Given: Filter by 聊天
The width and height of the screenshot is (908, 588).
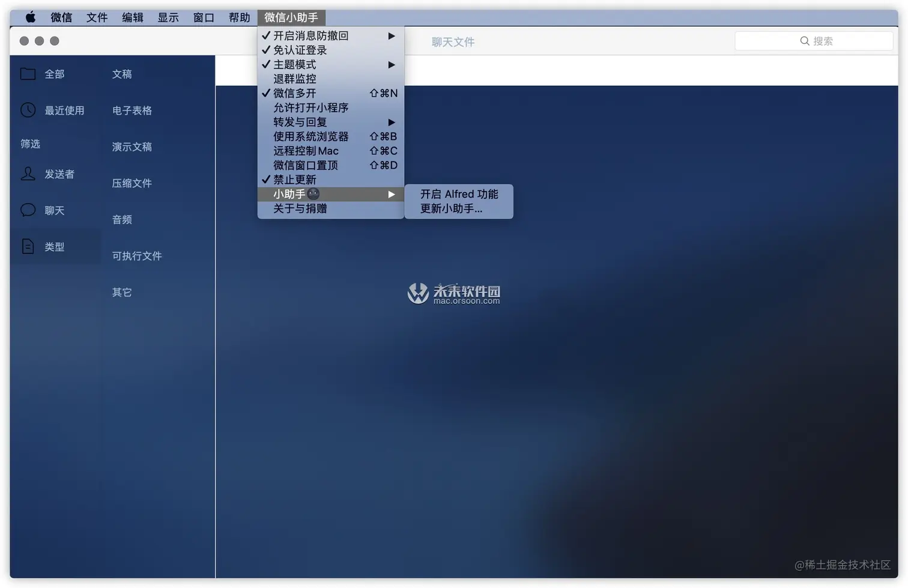Looking at the screenshot, I should pyautogui.click(x=56, y=210).
